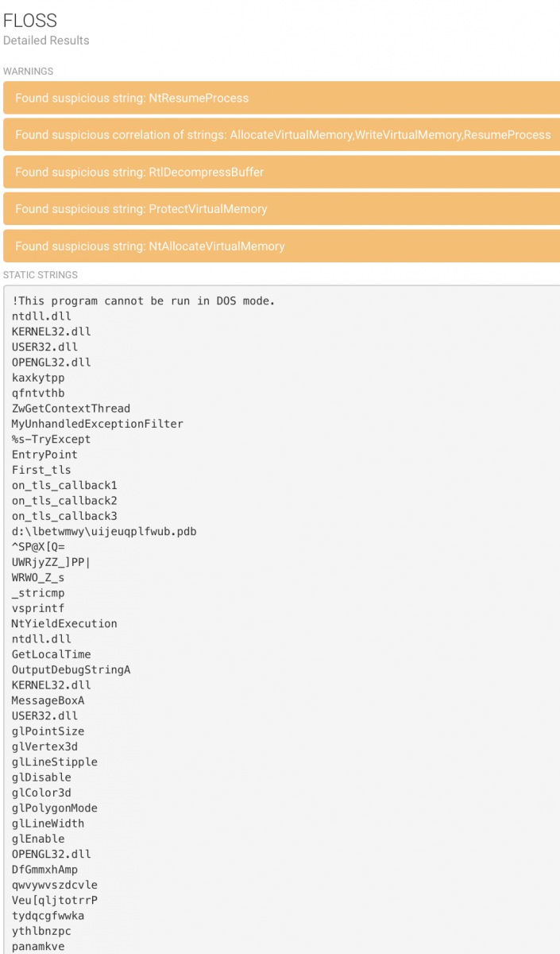Click the OutputDebugStringA string
560x954 pixels.
click(x=71, y=669)
